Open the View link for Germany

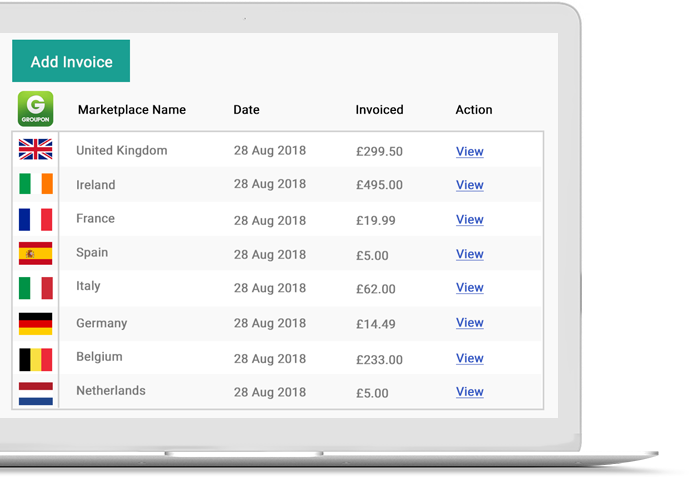coord(470,323)
